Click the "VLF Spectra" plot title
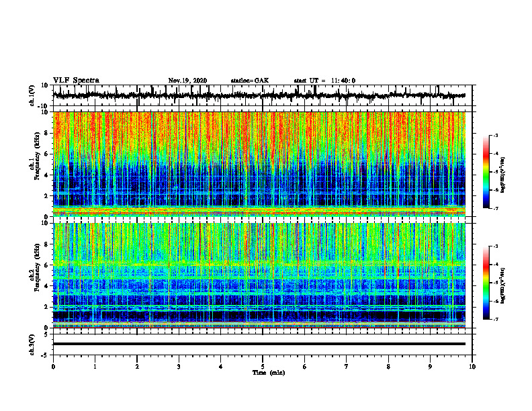This screenshot has width=532, height=411. (x=76, y=81)
